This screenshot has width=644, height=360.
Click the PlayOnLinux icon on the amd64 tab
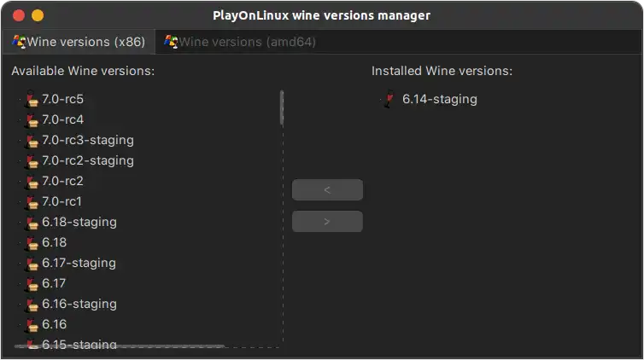pos(171,42)
